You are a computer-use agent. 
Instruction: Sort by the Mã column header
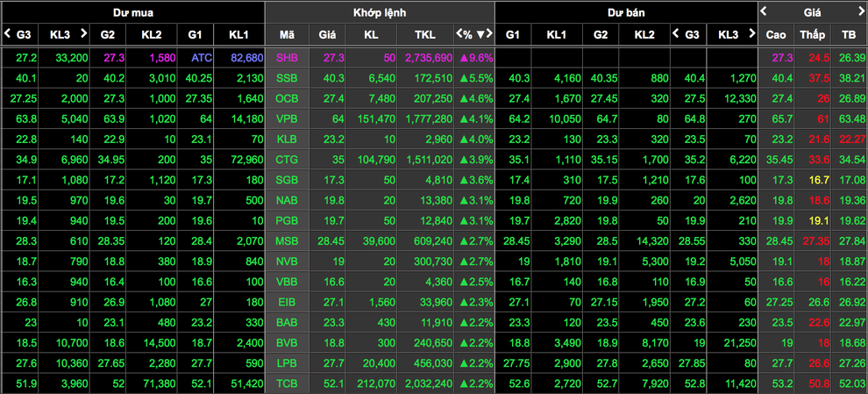(x=288, y=35)
